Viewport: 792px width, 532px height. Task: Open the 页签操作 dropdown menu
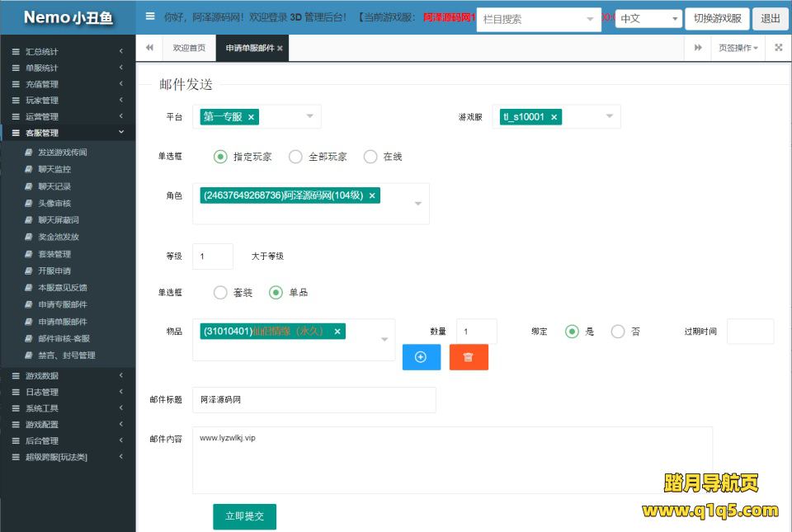point(738,48)
